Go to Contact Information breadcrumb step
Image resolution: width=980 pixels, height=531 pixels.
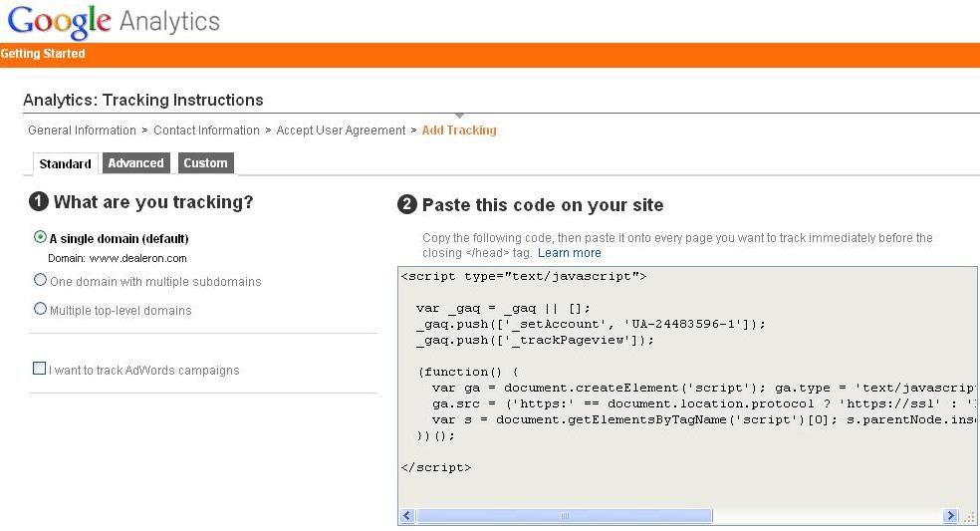pyautogui.click(x=206, y=131)
